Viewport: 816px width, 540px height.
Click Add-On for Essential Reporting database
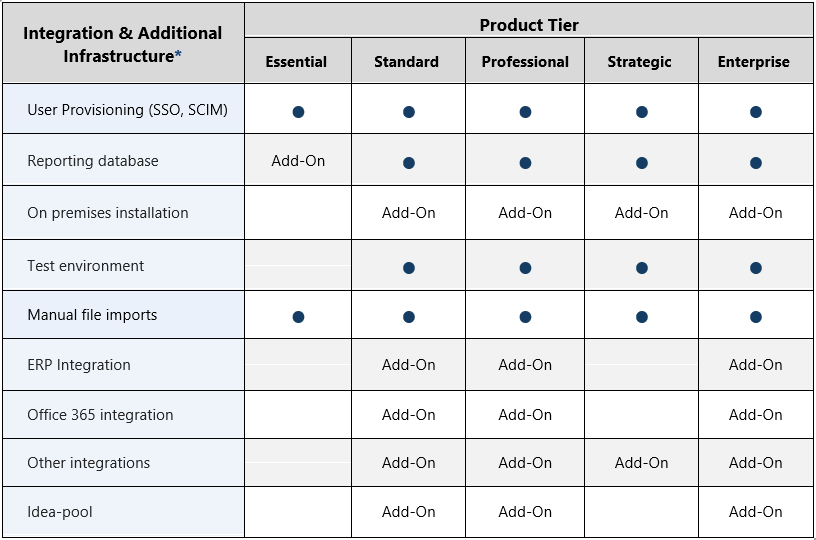point(298,161)
